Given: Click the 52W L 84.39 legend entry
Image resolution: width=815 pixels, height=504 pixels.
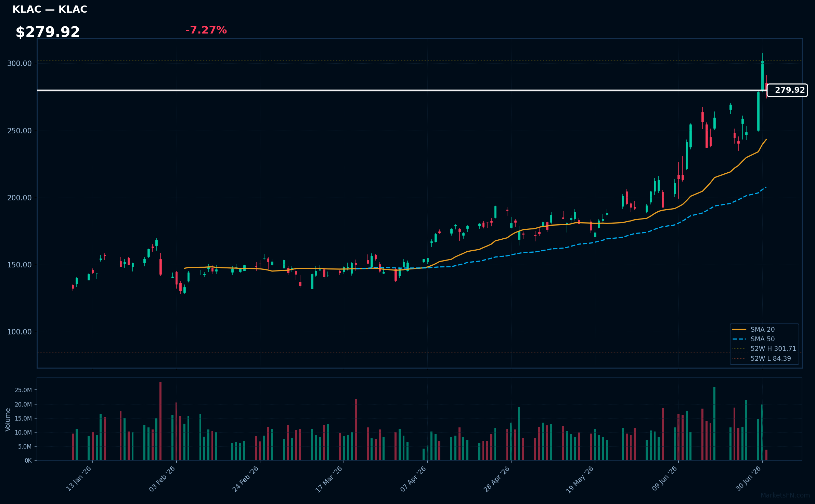Looking at the screenshot, I should pos(762,358).
